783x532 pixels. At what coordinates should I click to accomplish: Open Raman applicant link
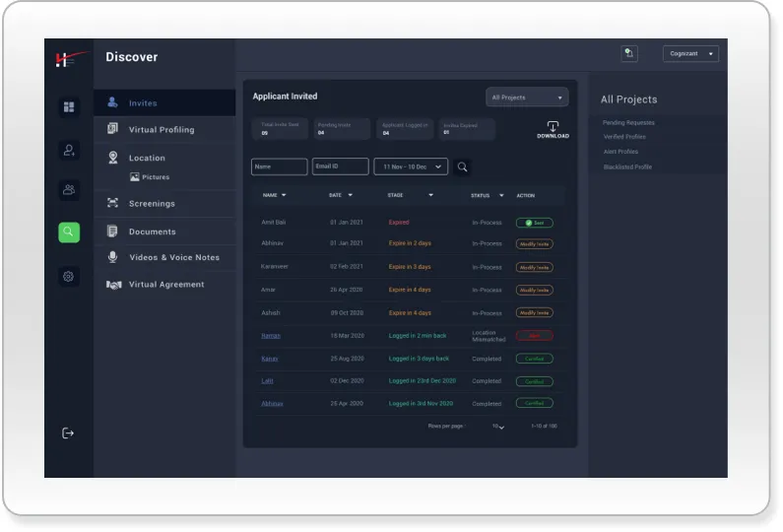click(x=271, y=336)
